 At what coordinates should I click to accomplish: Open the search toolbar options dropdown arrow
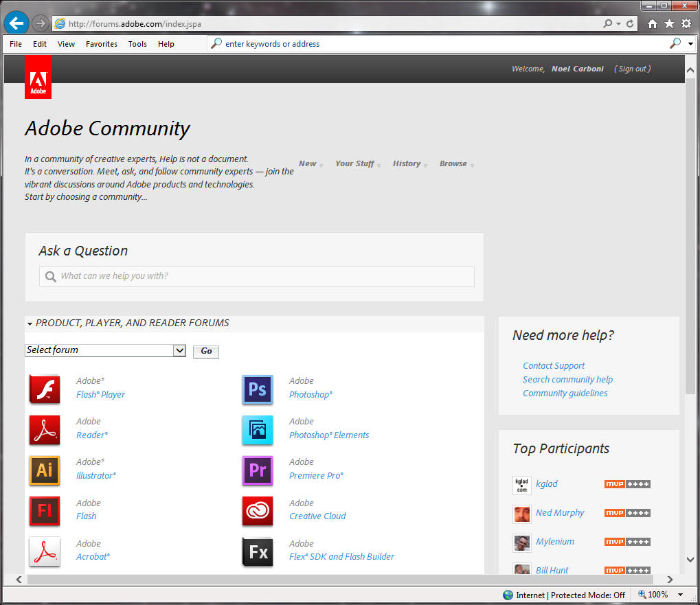tap(690, 44)
